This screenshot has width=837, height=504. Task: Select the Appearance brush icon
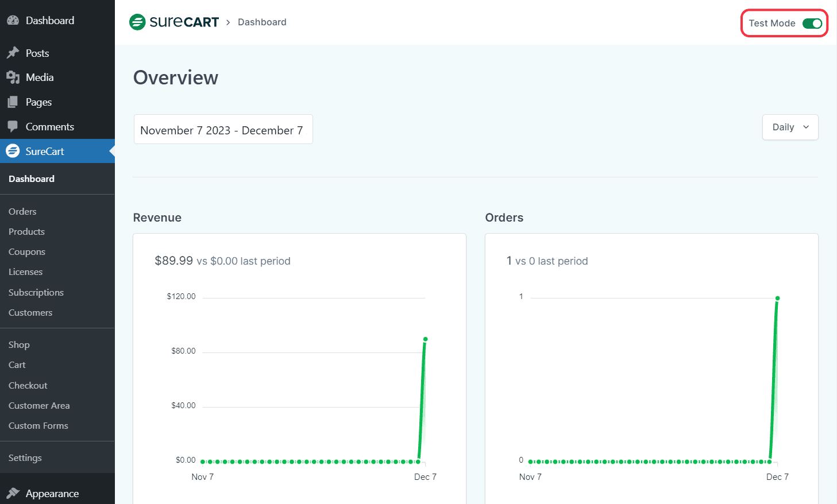click(x=13, y=493)
